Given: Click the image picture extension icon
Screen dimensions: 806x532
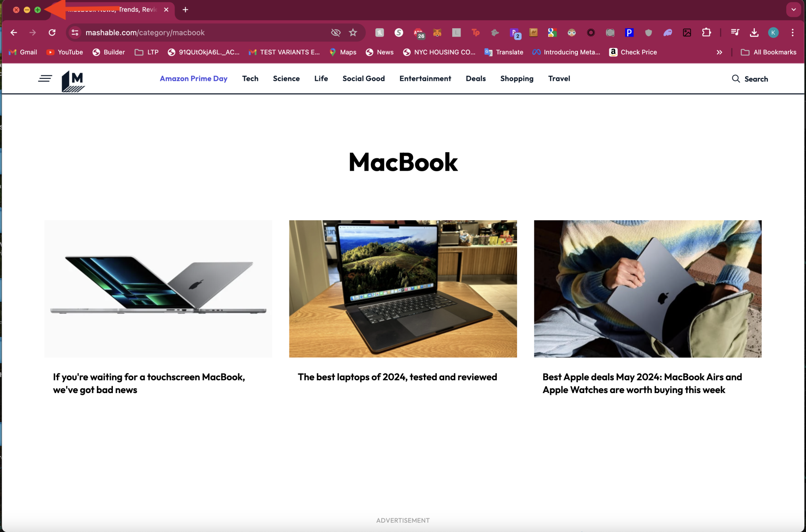Looking at the screenshot, I should click(x=687, y=33).
